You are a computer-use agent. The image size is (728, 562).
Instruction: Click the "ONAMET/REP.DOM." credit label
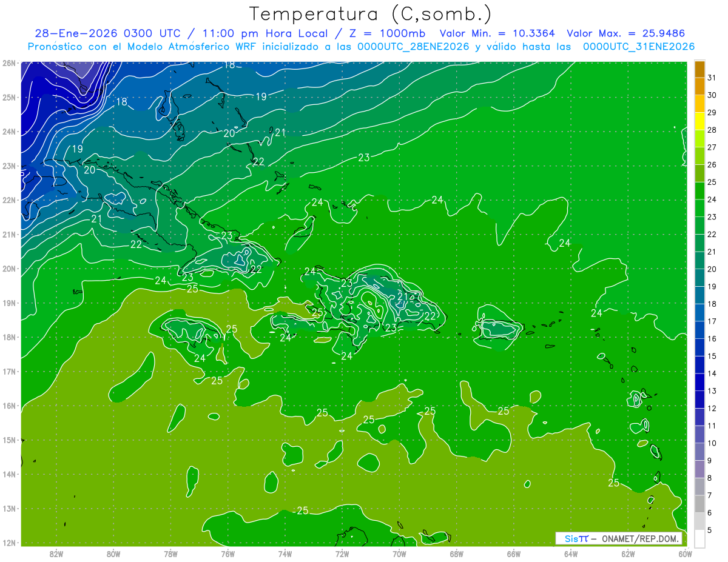click(x=640, y=538)
